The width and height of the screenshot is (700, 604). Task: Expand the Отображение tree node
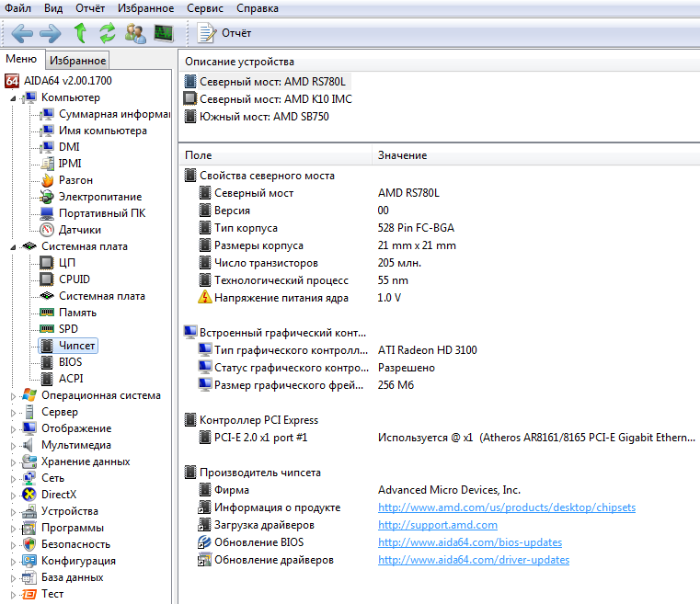13,429
